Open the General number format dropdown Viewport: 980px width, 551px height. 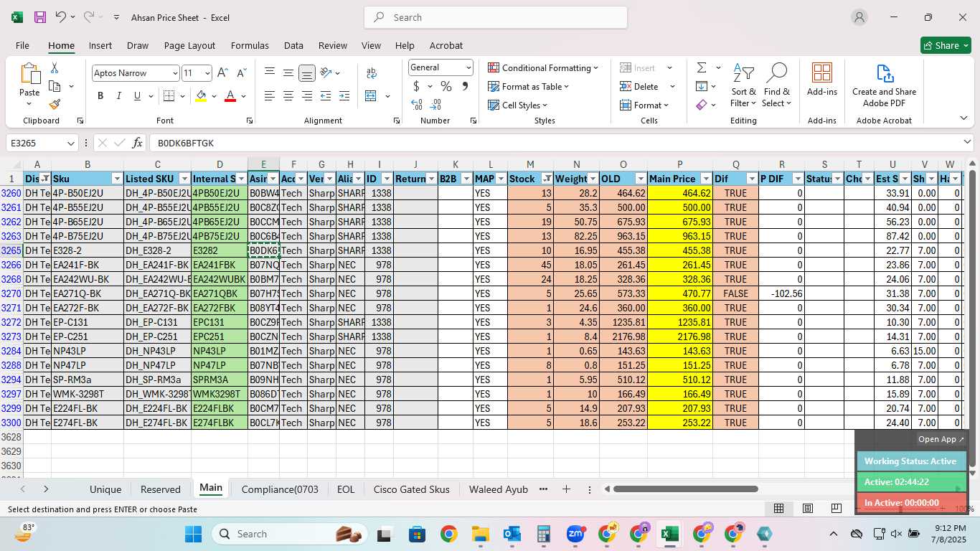click(468, 67)
